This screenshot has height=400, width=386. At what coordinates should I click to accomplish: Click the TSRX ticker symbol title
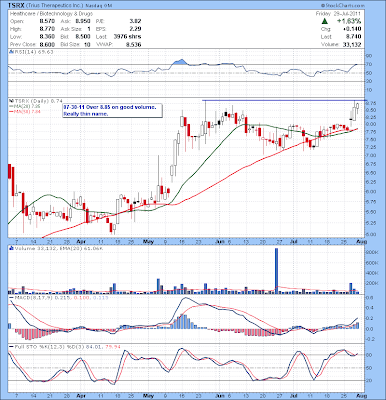[15, 6]
